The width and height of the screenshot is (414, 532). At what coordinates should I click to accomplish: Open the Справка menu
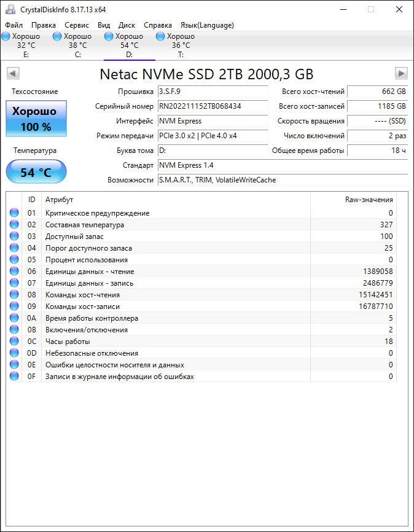158,25
